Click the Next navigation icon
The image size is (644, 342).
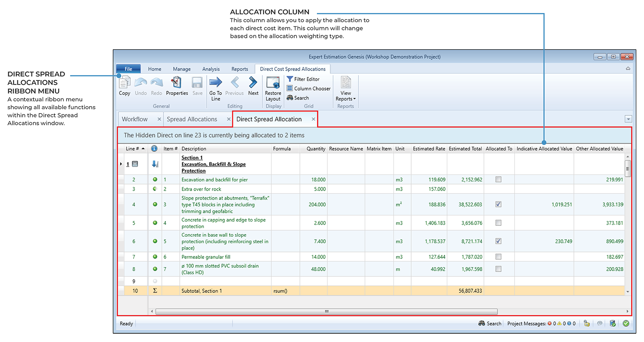253,83
